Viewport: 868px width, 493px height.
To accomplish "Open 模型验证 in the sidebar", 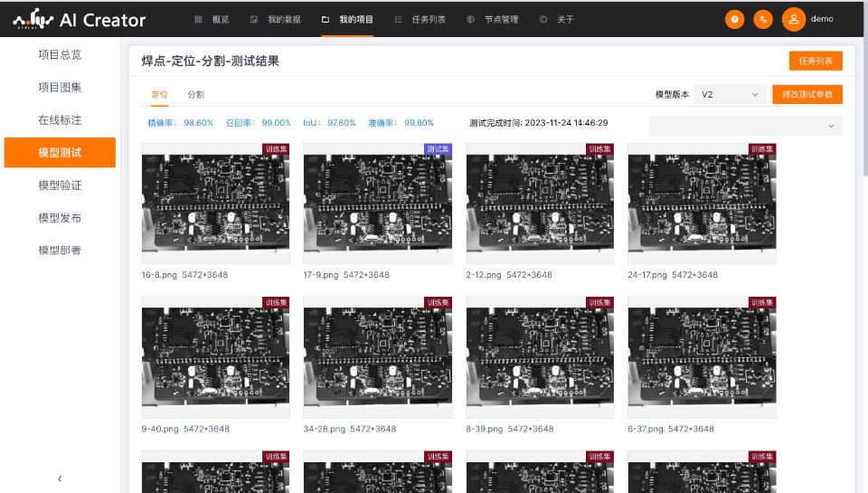I will coord(60,185).
